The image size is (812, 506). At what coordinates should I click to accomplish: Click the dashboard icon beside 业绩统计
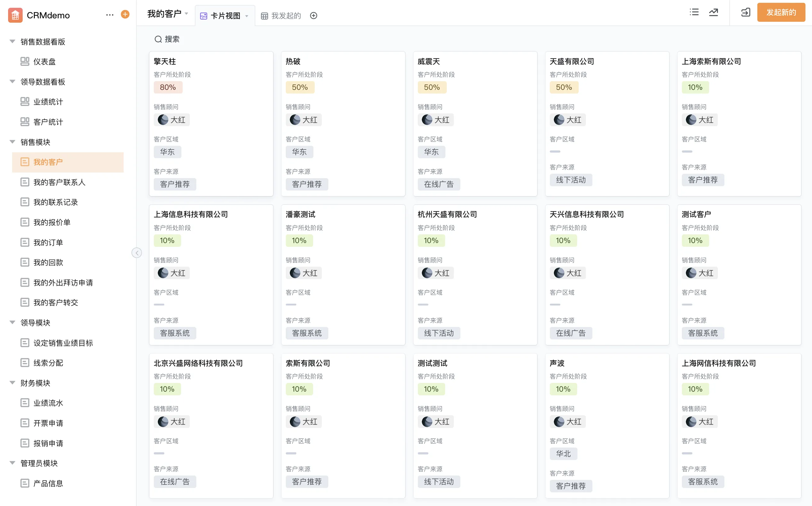tap(25, 102)
